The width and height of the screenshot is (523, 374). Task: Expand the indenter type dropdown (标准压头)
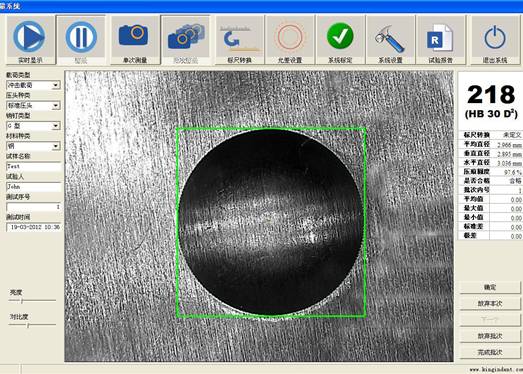pyautogui.click(x=56, y=106)
